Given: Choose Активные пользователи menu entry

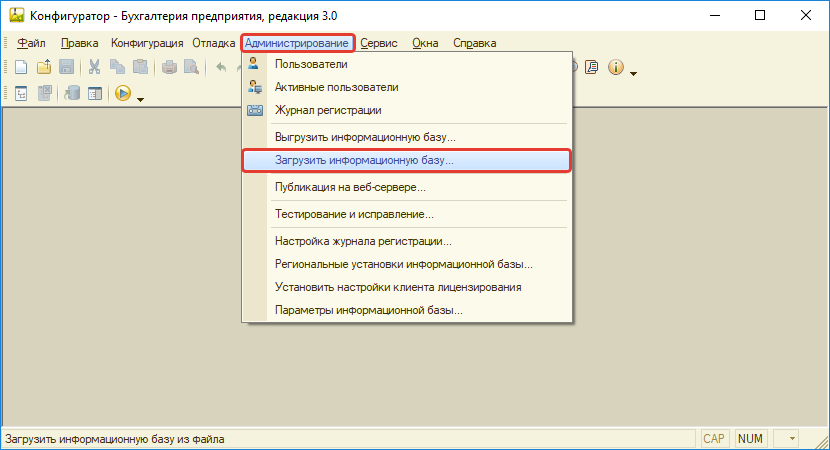Looking at the screenshot, I should (407, 87).
